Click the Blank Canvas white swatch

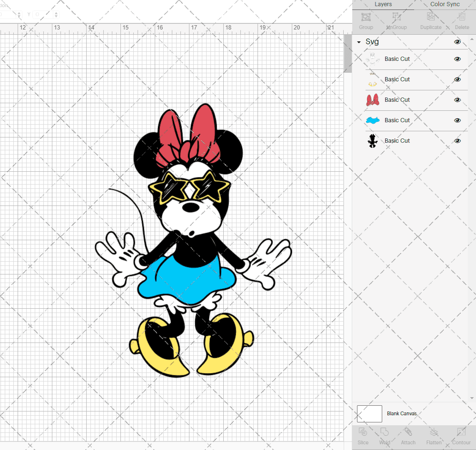click(x=369, y=413)
